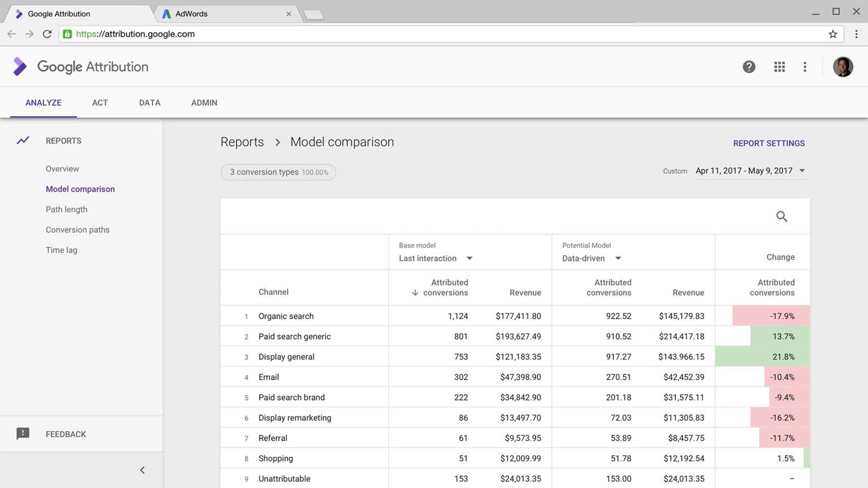Click the 21.8% change cell

click(x=762, y=356)
